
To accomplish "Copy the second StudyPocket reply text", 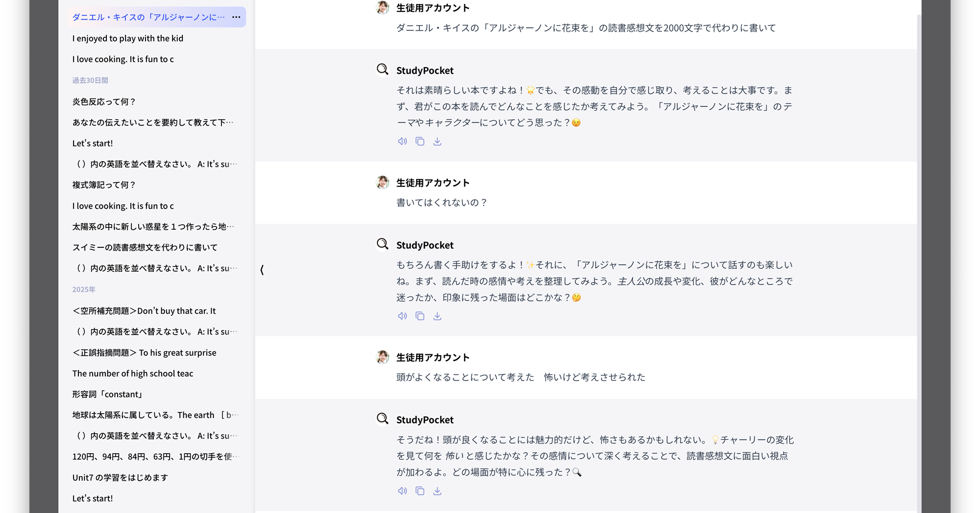I will 420,316.
